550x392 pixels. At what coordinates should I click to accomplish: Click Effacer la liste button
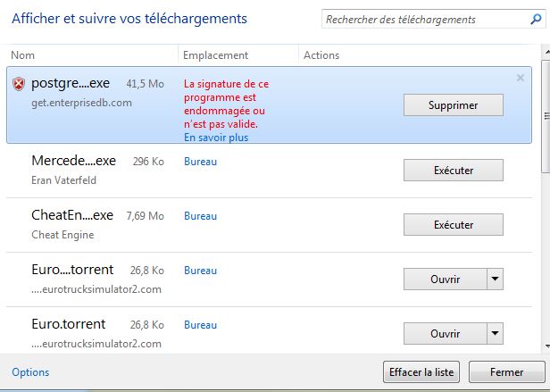click(421, 372)
